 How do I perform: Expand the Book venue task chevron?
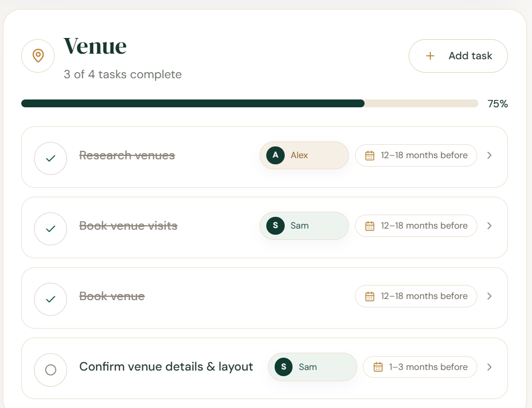click(x=489, y=296)
